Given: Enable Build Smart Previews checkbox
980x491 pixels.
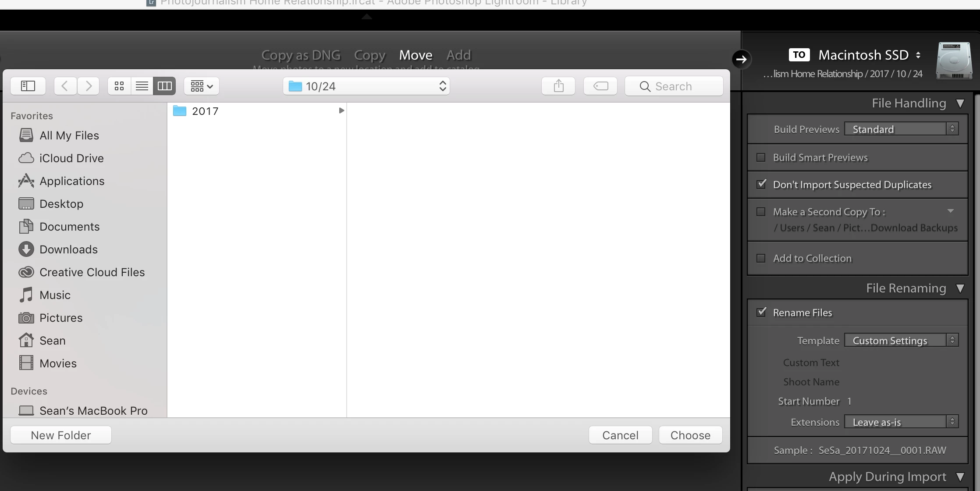Looking at the screenshot, I should click(761, 157).
